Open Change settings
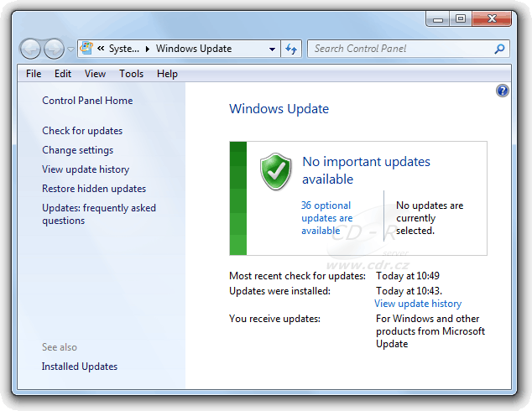The width and height of the screenshot is (532, 411). [78, 150]
